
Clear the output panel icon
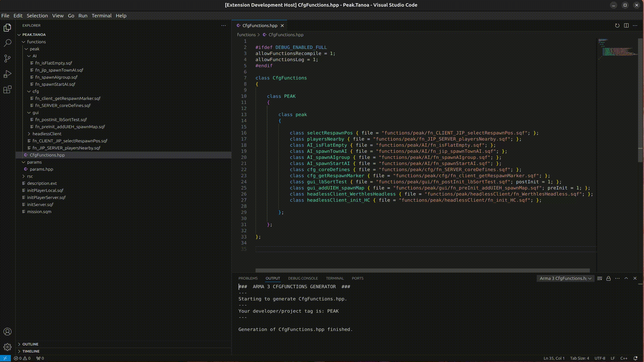[600, 278]
